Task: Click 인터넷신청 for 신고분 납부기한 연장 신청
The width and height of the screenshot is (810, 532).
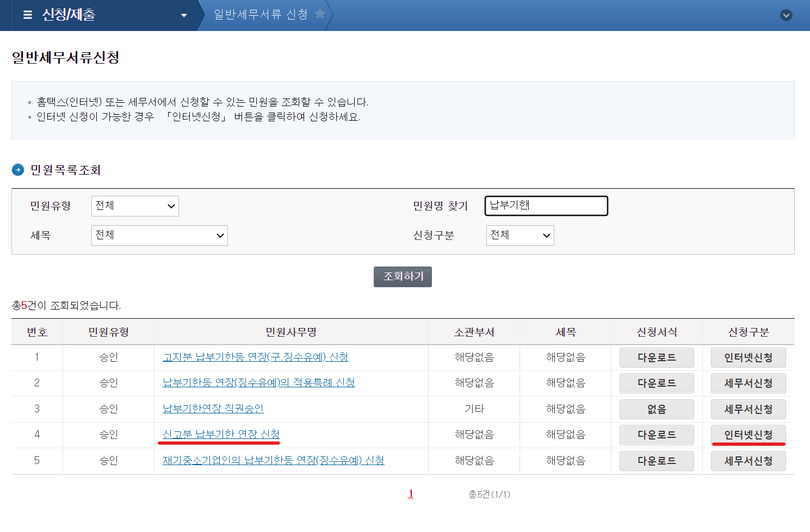Action: tap(748, 435)
